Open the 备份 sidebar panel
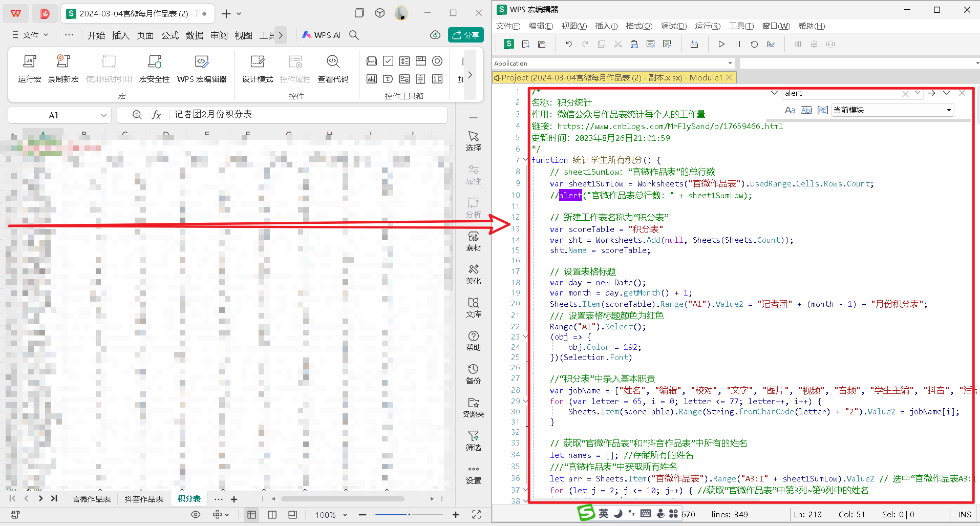The image size is (980, 526). click(x=473, y=374)
